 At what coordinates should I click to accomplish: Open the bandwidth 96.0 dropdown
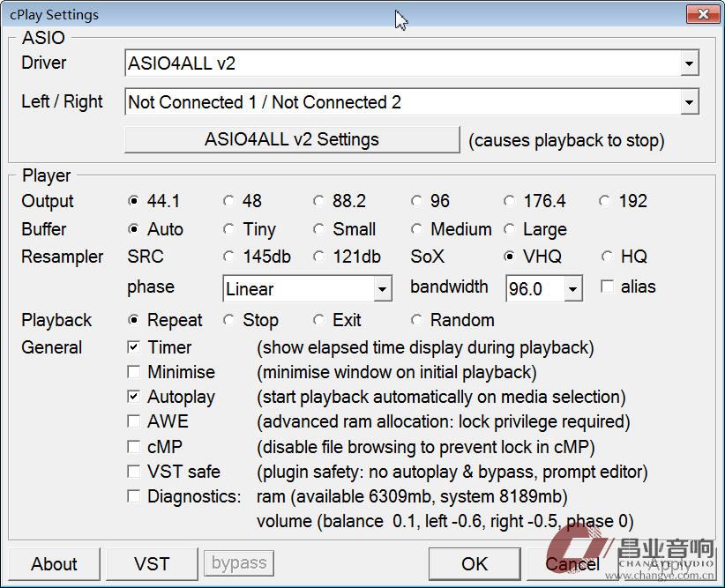572,289
